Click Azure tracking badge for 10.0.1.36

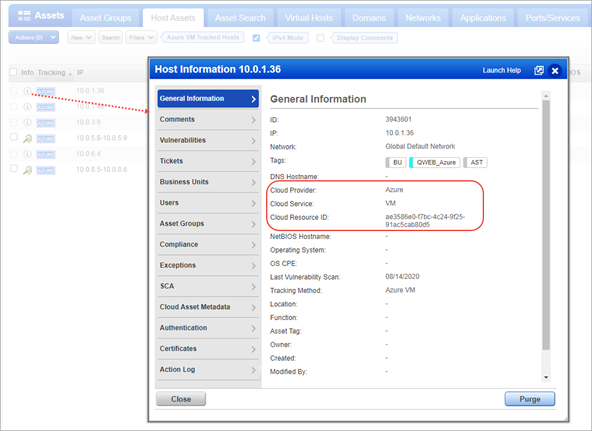point(46,91)
